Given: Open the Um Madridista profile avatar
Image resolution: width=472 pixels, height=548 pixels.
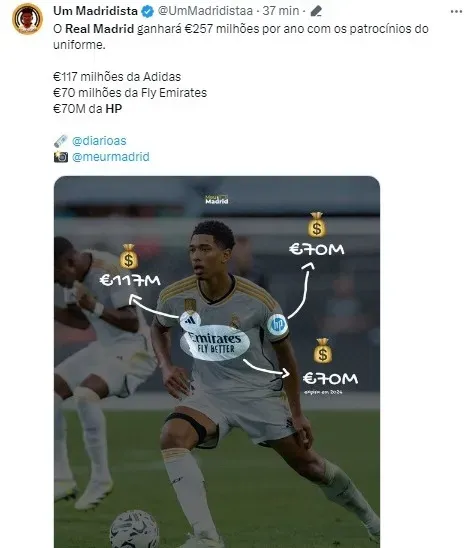Looking at the screenshot, I should (x=27, y=19).
